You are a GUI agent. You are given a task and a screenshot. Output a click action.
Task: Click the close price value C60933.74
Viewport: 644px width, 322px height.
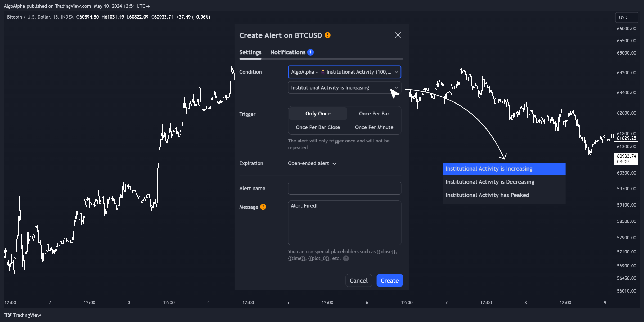163,17
